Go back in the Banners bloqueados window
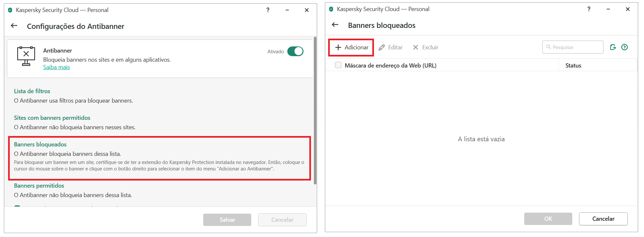644x237 pixels. [335, 25]
